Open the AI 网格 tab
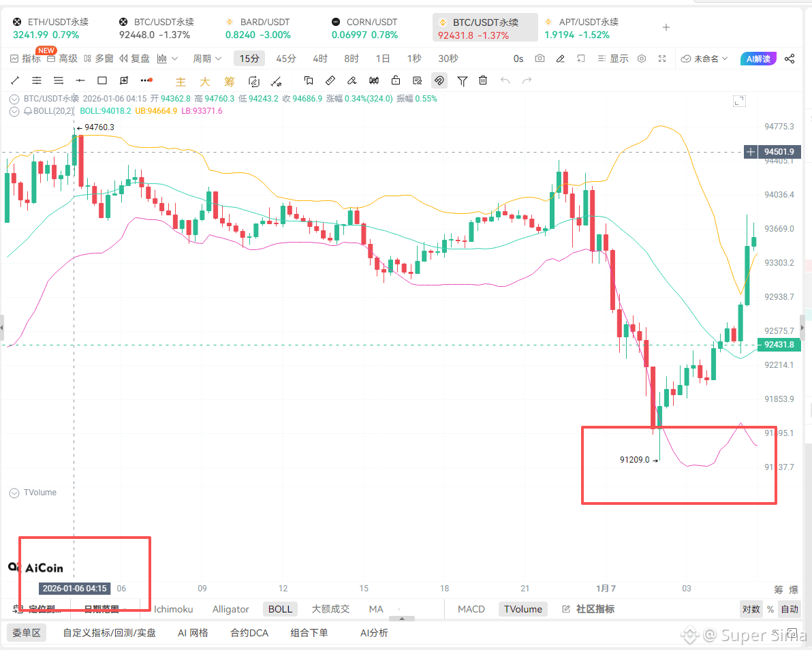The height and width of the screenshot is (652, 812). [193, 633]
